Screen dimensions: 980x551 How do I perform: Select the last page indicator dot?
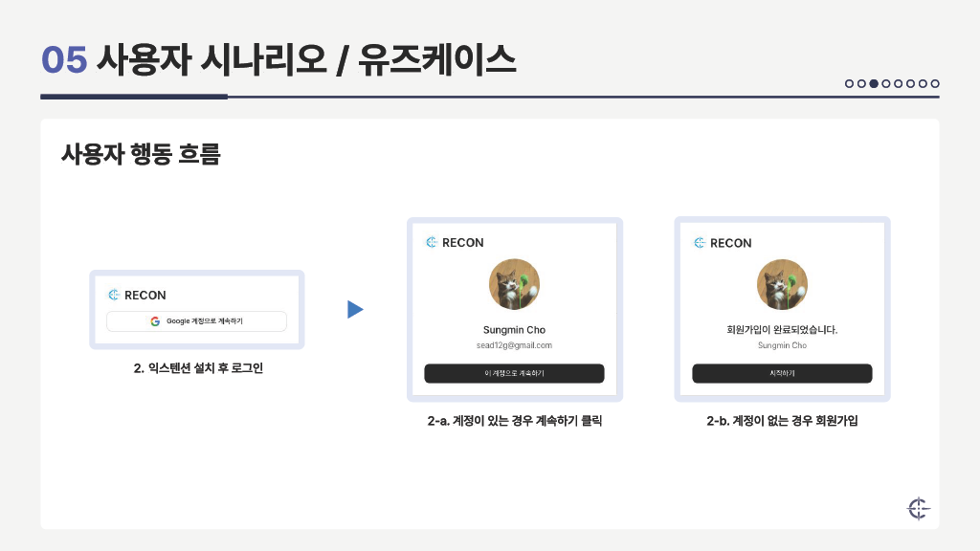click(935, 83)
